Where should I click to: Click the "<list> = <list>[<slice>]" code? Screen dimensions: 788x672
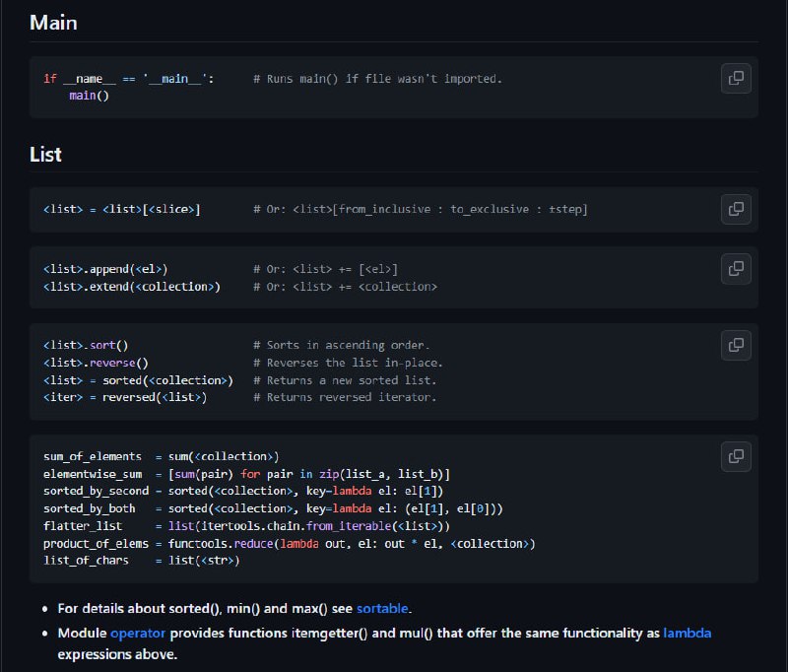122,209
